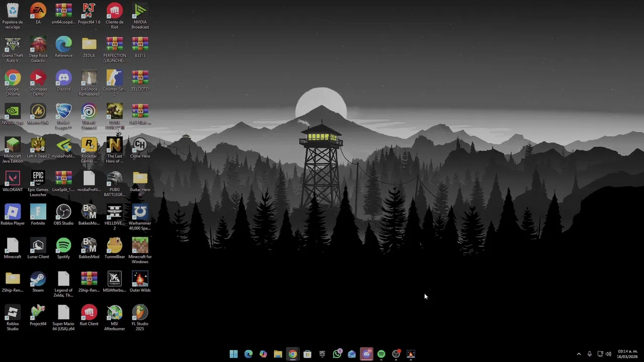Select the Discord desktop shortcut
644x362 pixels.
pyautogui.click(x=63, y=80)
